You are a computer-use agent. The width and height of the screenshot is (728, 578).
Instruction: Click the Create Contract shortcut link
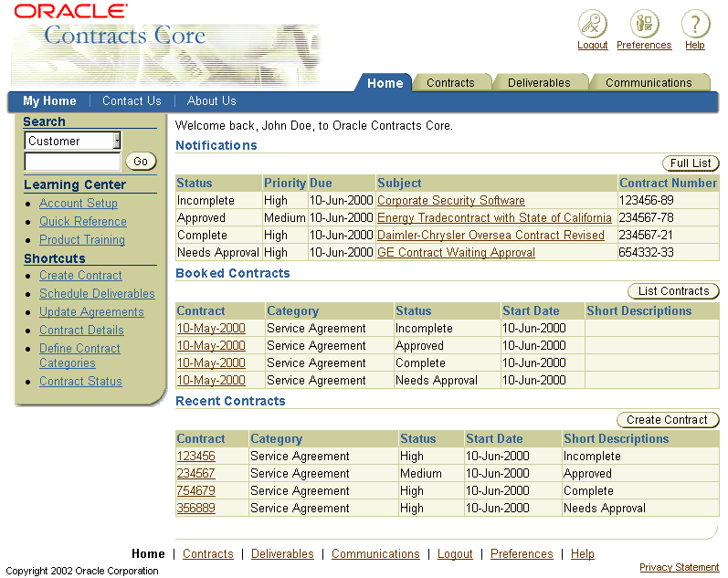(80, 276)
